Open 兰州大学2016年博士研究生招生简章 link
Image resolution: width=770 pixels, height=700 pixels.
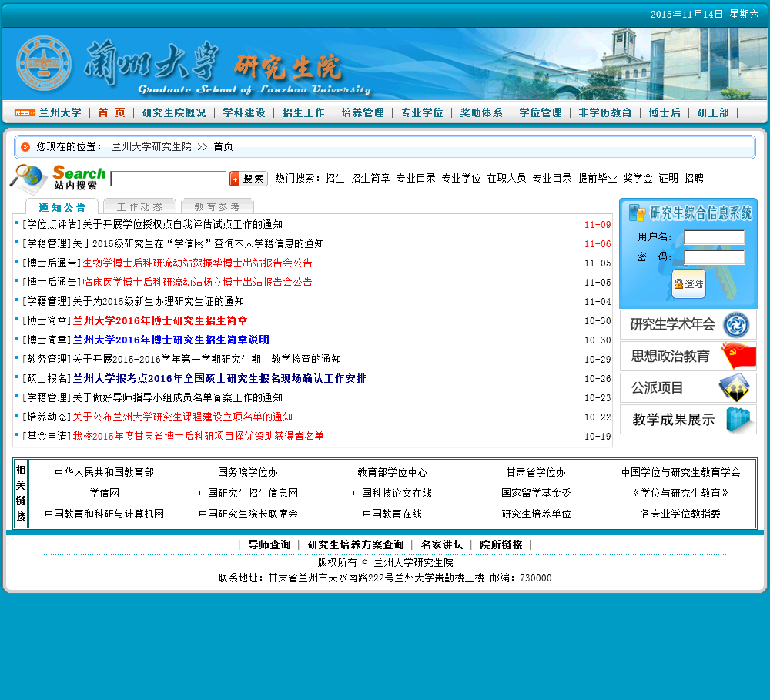(x=160, y=321)
